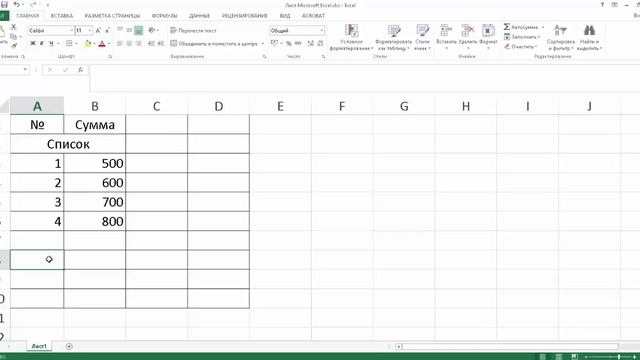The image size is (640, 360).
Task: Activate the Format Painter brush
Action: point(13,46)
